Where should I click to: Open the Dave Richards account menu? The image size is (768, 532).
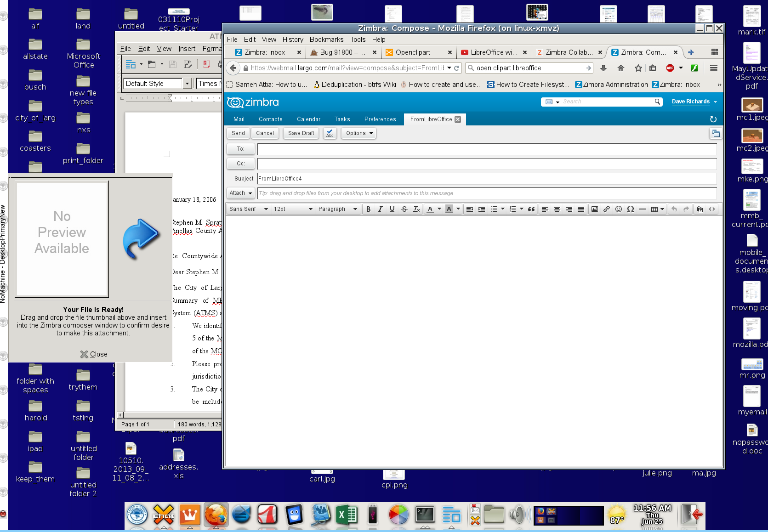(694, 102)
